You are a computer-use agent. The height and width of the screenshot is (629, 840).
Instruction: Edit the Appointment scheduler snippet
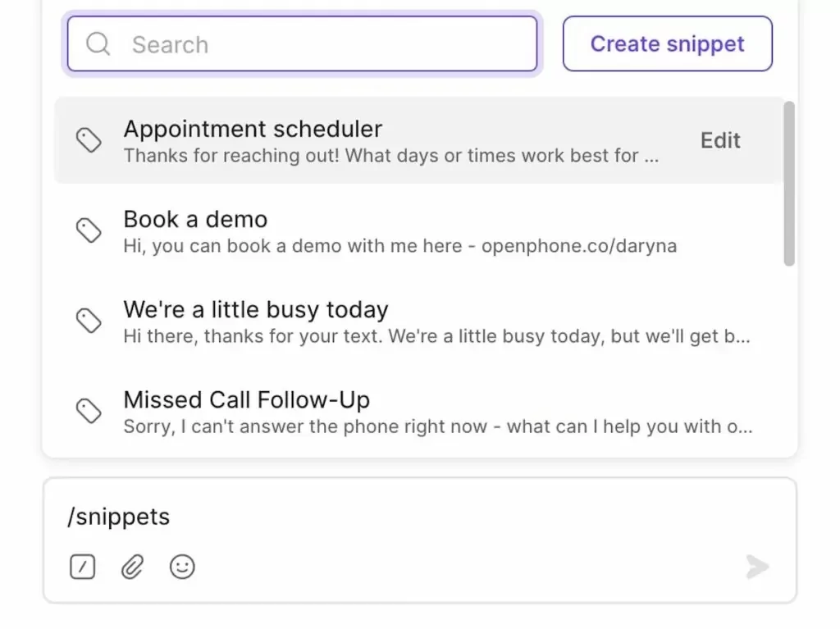tap(719, 140)
